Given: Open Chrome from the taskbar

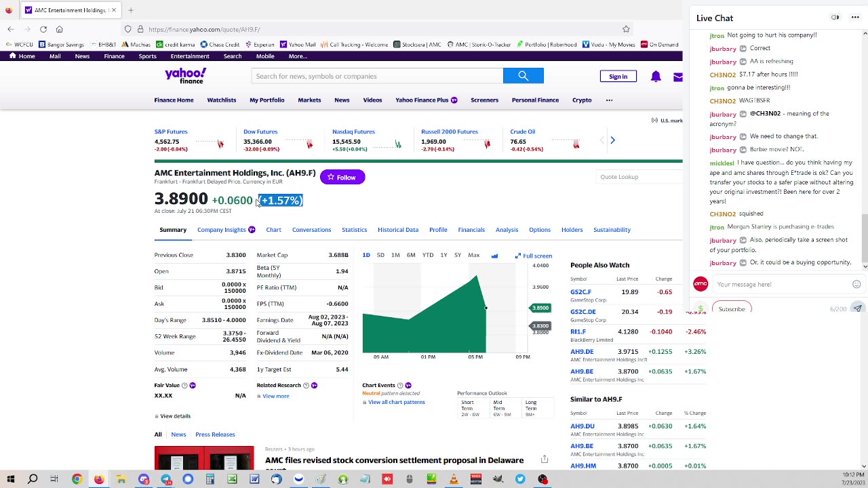Looking at the screenshot, I should pyautogui.click(x=77, y=479).
